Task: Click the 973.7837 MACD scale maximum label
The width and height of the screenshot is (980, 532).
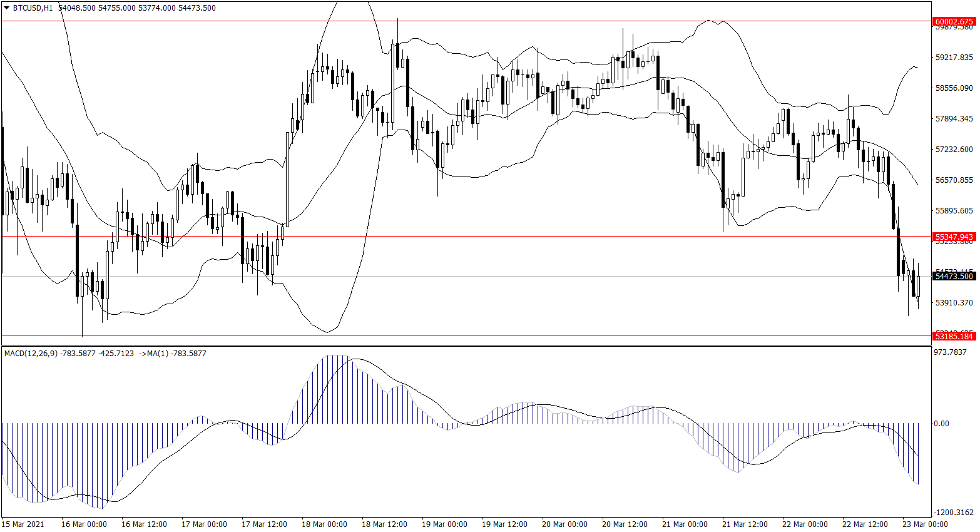Action: (950, 352)
